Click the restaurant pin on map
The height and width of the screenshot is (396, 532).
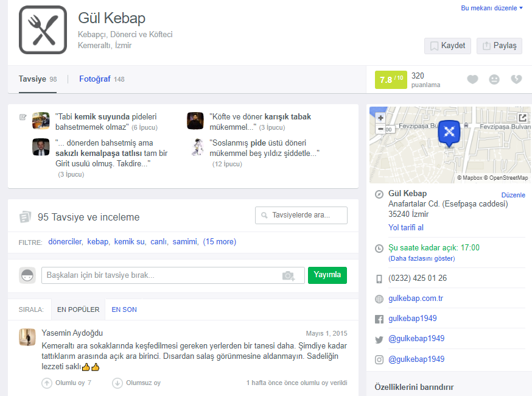pyautogui.click(x=449, y=132)
